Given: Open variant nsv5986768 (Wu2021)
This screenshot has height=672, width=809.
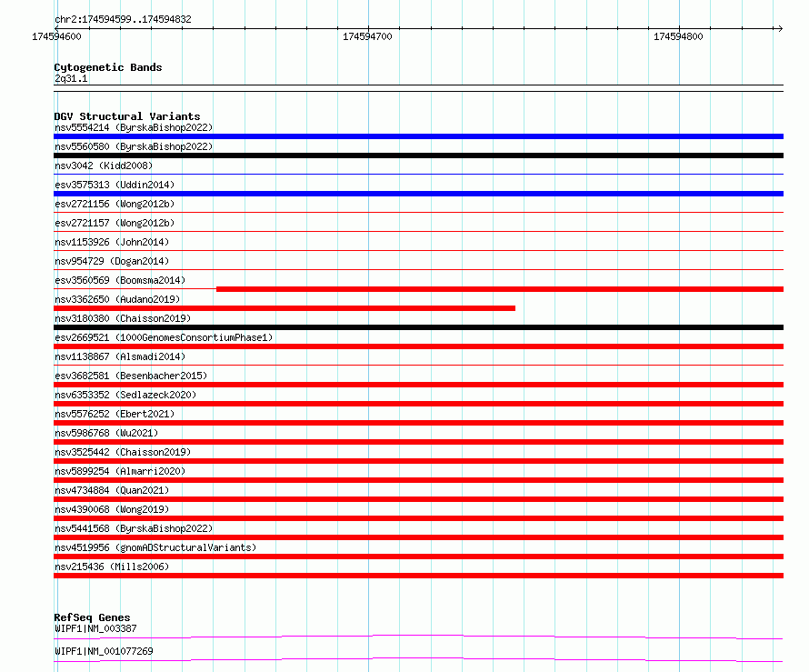Looking at the screenshot, I should coord(106,433).
